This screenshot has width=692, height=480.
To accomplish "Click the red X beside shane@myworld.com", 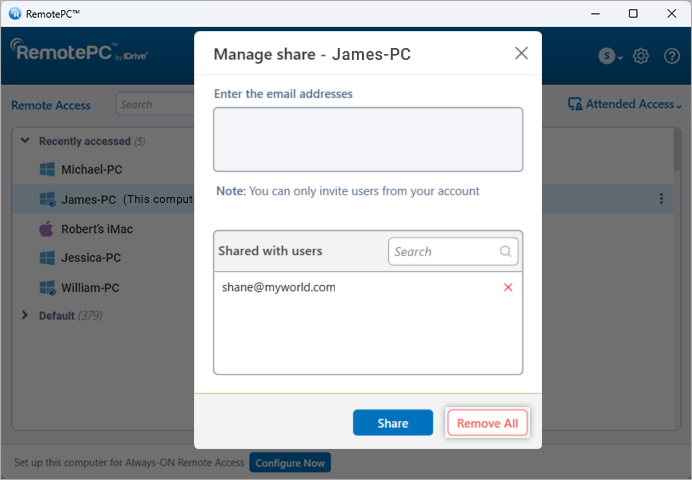I will coord(508,288).
